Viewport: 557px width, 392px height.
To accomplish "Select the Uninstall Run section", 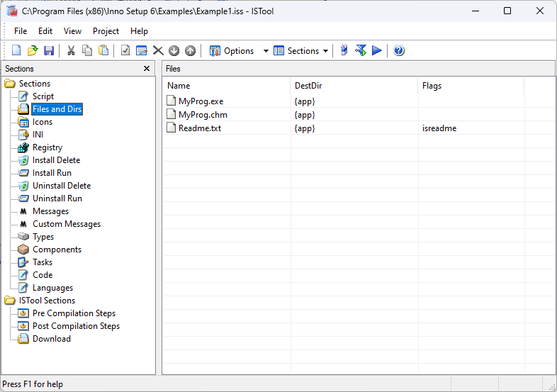I will pos(57,198).
